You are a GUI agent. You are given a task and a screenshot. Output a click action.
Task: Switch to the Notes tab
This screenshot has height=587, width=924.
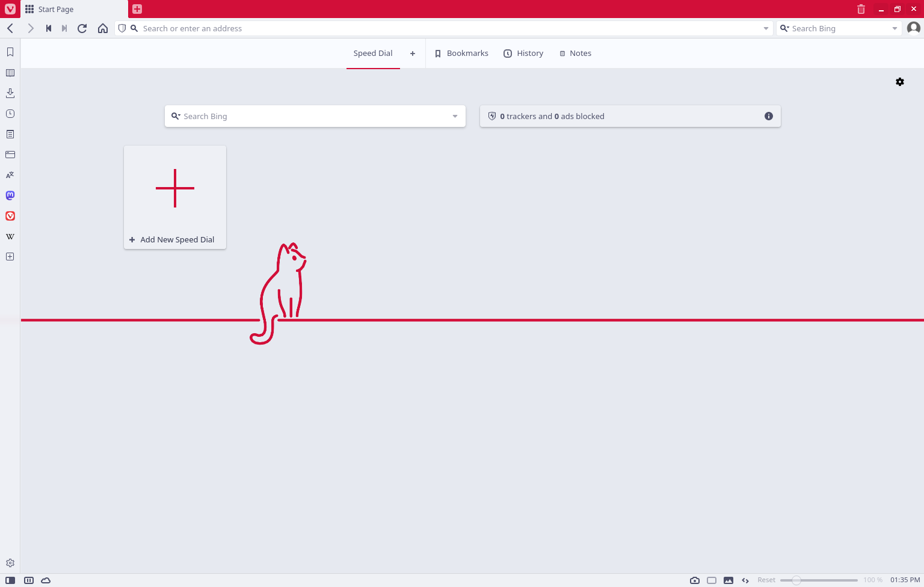pyautogui.click(x=575, y=53)
